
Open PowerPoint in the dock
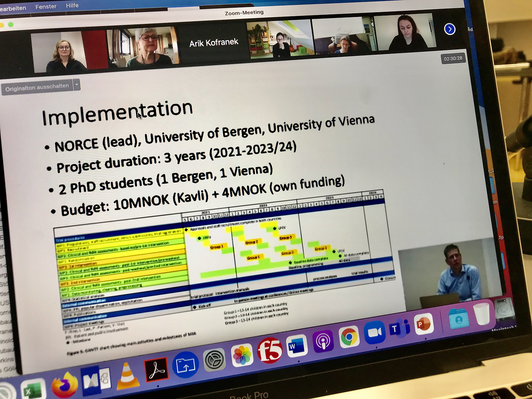point(423,324)
